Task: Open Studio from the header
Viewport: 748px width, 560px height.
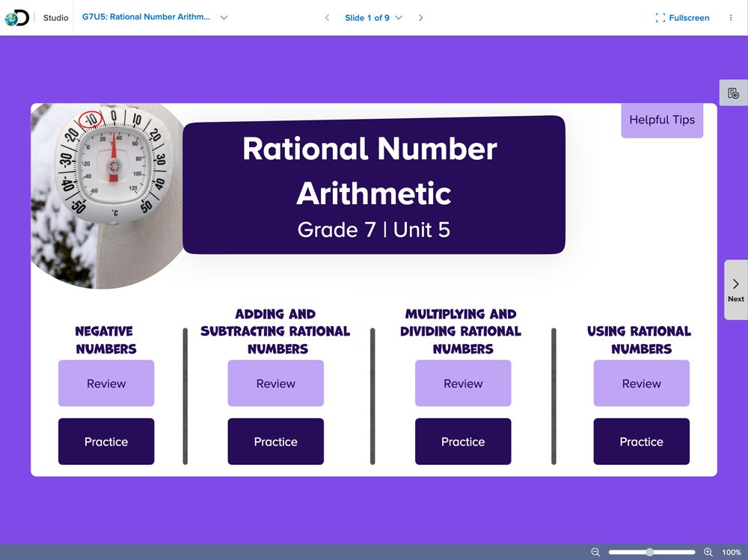Action: click(x=55, y=18)
